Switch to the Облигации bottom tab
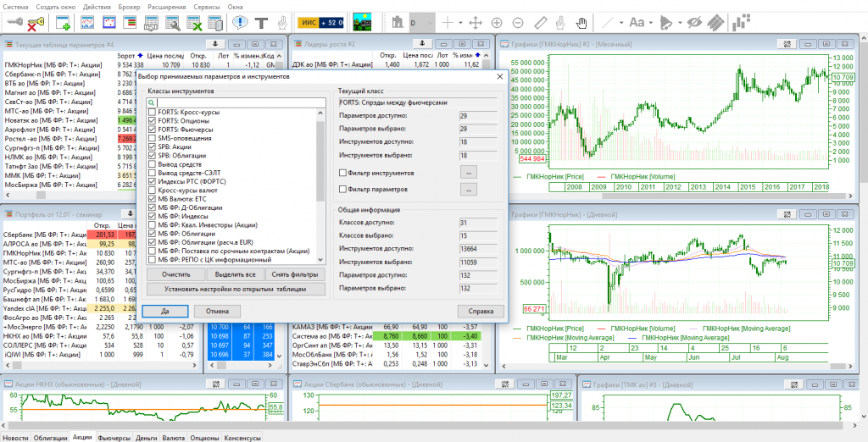This screenshot has width=868, height=442. coord(51,438)
